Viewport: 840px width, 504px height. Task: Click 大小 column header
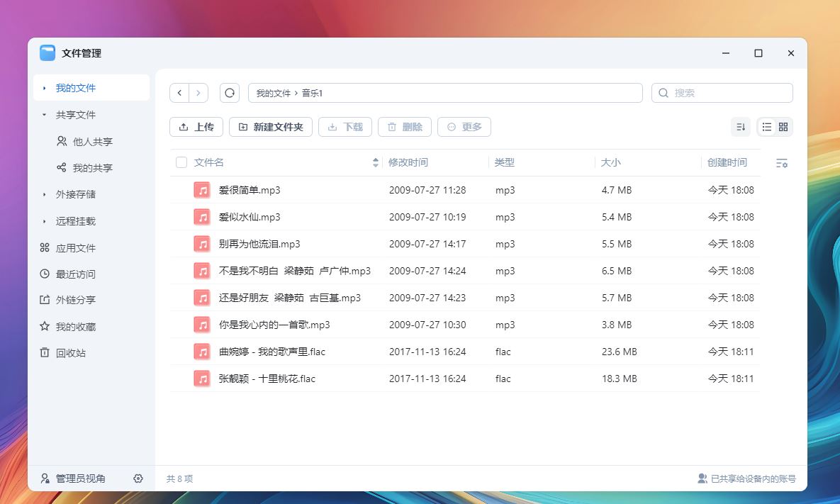(x=611, y=162)
